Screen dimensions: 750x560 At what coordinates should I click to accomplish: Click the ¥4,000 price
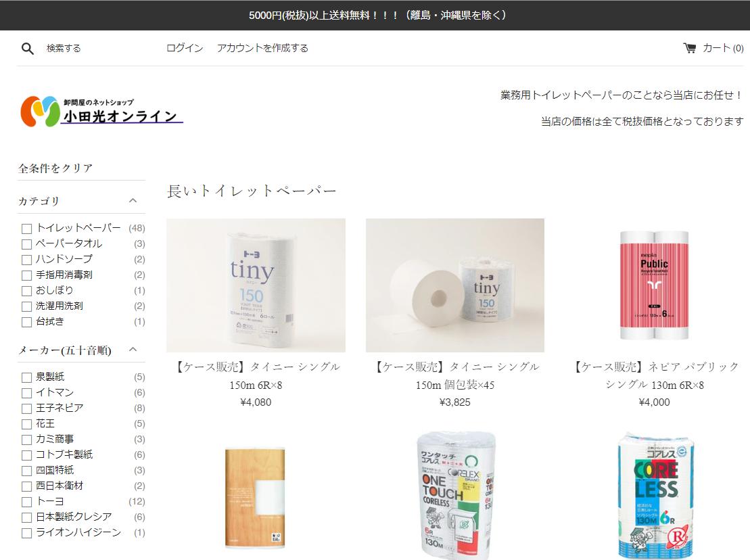(655, 402)
